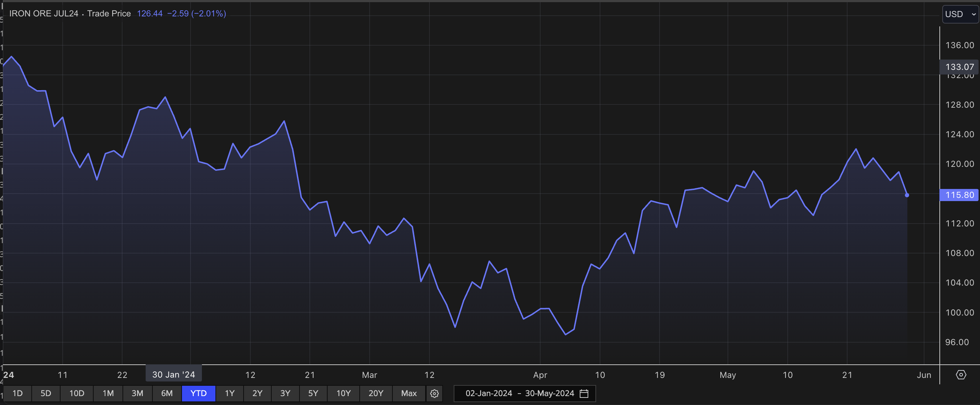
Task: Click the Trade Price label
Action: tap(109, 14)
